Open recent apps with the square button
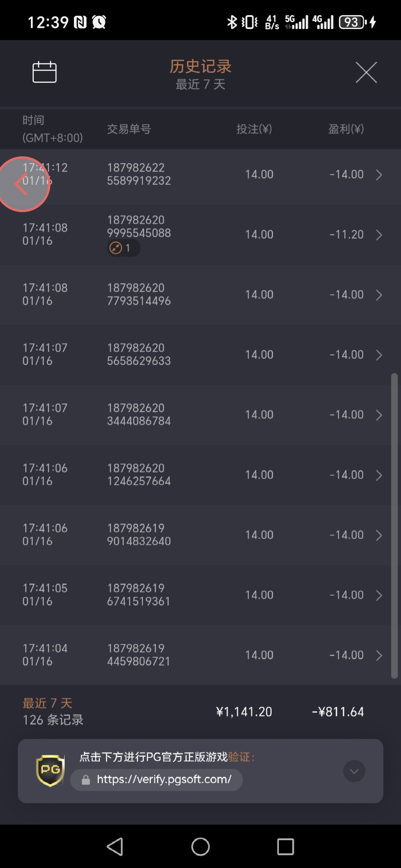401x868 pixels. click(x=286, y=847)
